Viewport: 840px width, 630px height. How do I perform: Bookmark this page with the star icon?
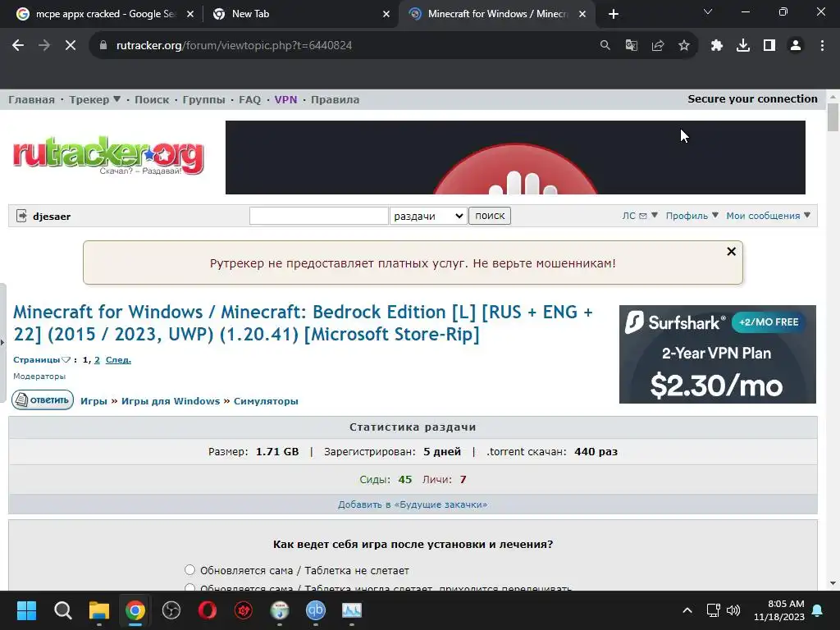tap(683, 46)
